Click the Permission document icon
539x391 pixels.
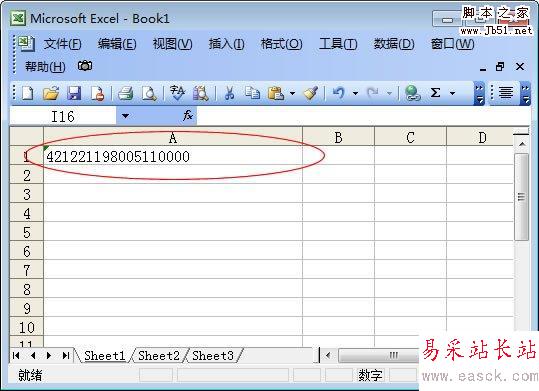(98, 93)
